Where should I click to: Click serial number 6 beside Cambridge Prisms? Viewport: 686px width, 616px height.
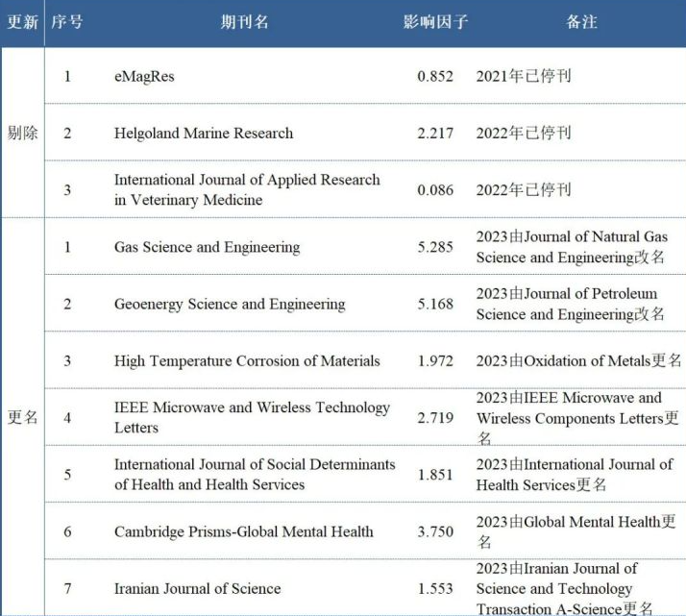coord(67,531)
